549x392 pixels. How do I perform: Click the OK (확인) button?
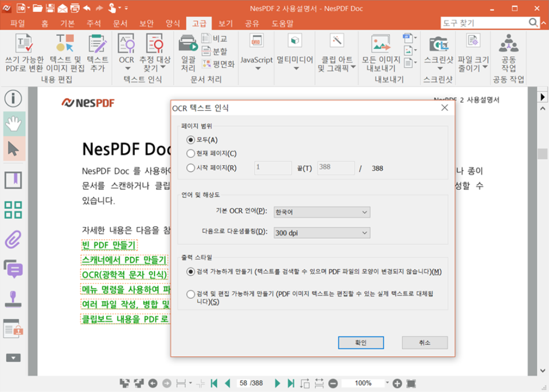[361, 343]
